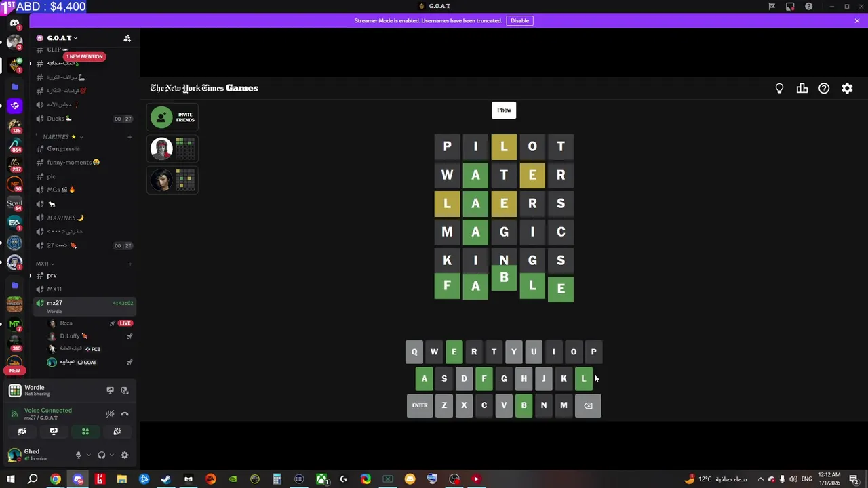The image size is (868, 488).
Task: Open Chrome from the taskbar
Action: coord(56,479)
